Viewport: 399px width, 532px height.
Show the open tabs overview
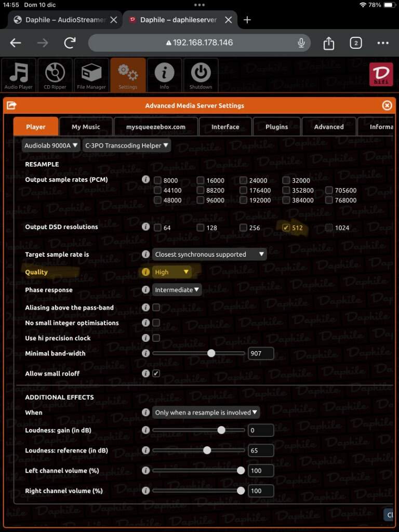(x=355, y=43)
